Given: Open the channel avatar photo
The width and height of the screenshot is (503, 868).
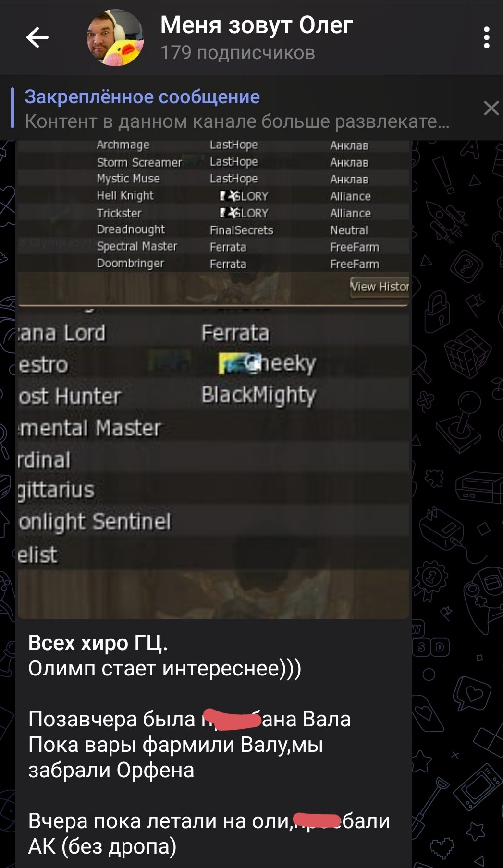Looking at the screenshot, I should 115,37.
